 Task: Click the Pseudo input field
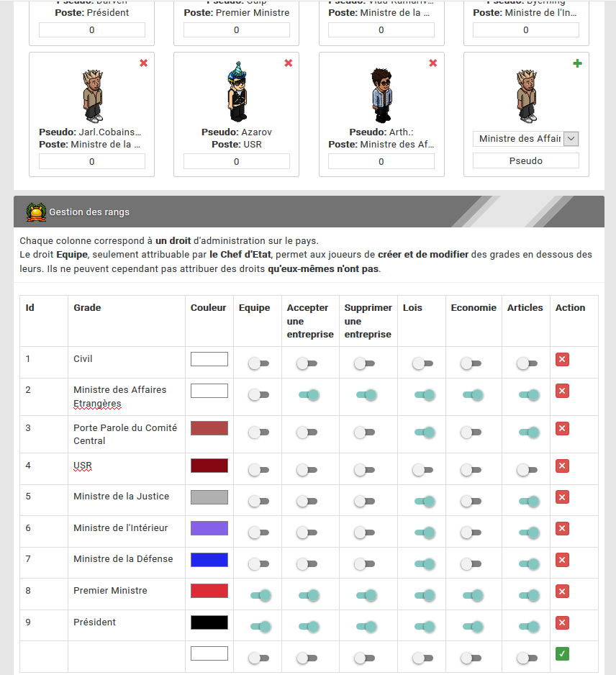[x=525, y=161]
